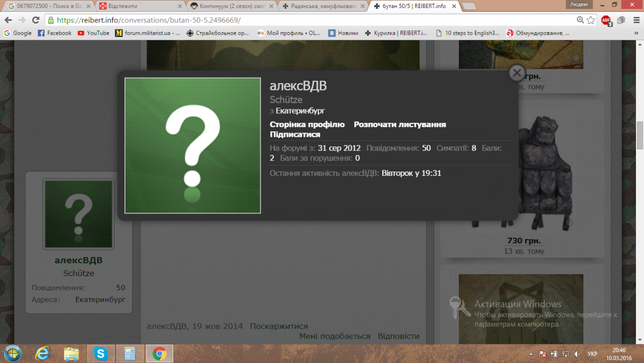Switch the УКР keyboard language indicator

click(592, 354)
